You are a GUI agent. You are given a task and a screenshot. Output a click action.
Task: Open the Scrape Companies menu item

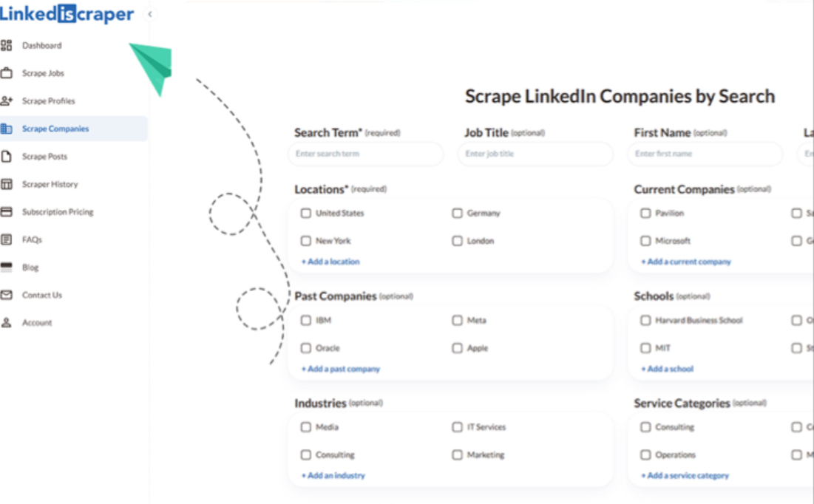[55, 129]
